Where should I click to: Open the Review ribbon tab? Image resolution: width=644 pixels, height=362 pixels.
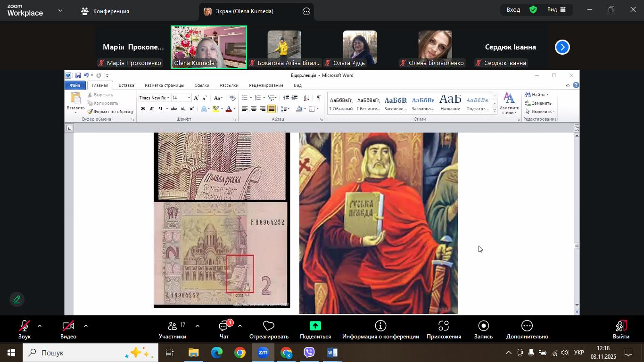(266, 85)
